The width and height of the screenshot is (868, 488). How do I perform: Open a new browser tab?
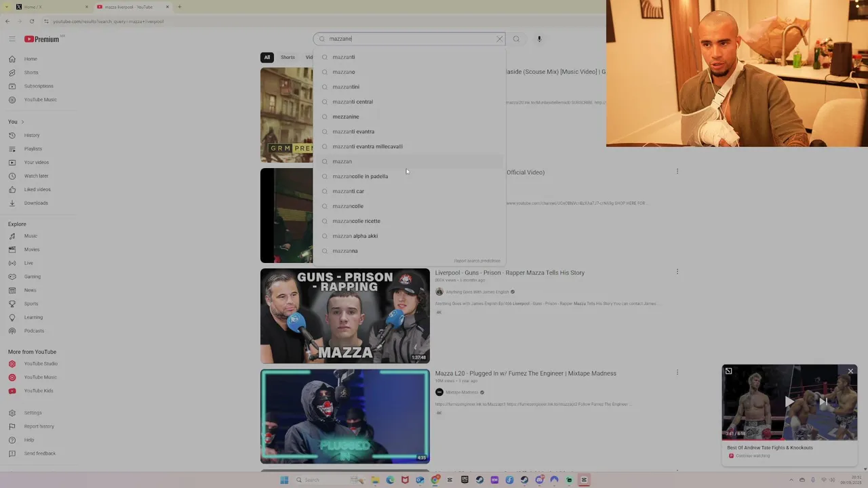click(x=179, y=7)
